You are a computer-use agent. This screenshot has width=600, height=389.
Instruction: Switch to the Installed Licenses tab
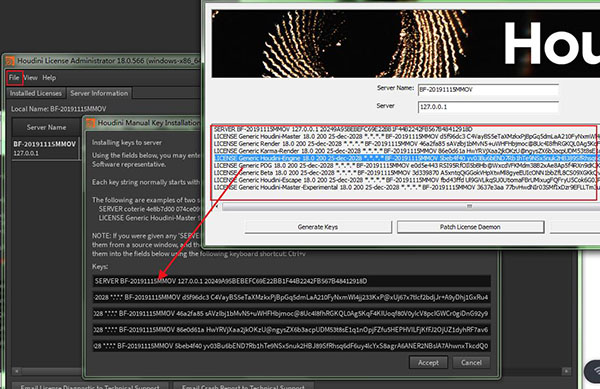pyautogui.click(x=36, y=93)
